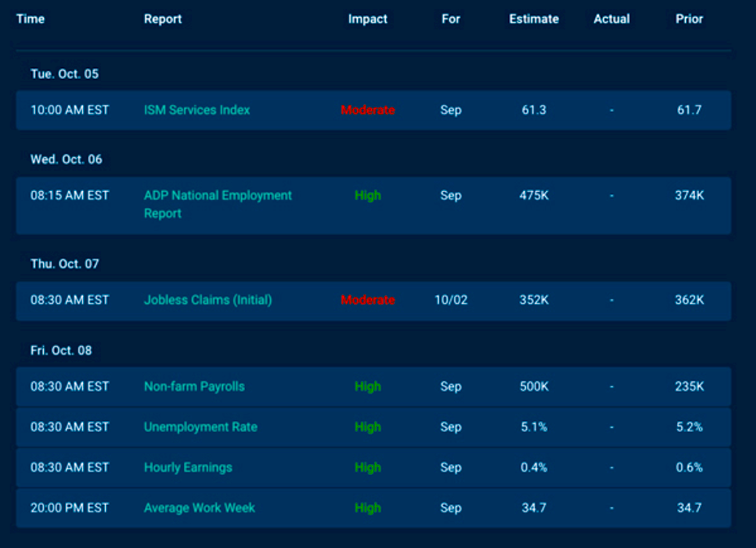Click the Moderate impact label for ISM Services
Image resolution: width=756 pixels, height=548 pixels.
pyautogui.click(x=368, y=110)
